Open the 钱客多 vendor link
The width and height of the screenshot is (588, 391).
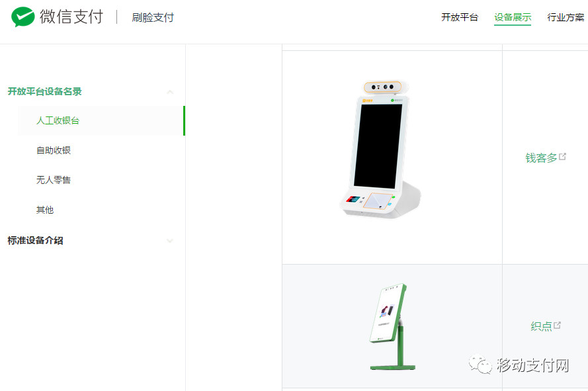click(541, 158)
